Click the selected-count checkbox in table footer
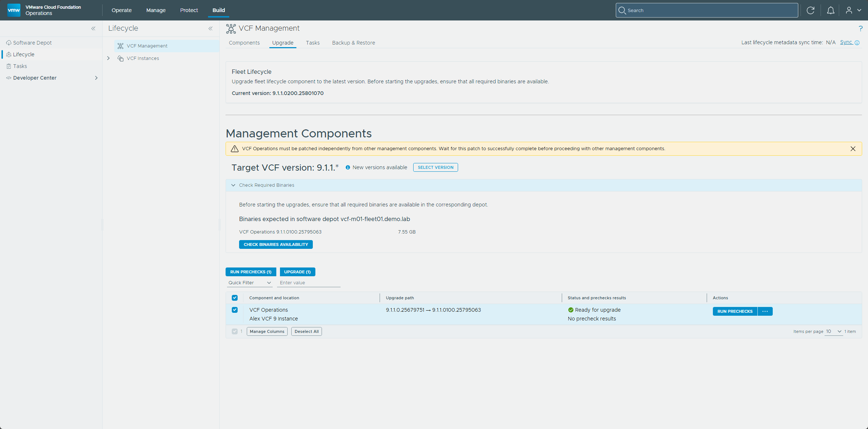Viewport: 868px width, 429px height. (x=235, y=331)
